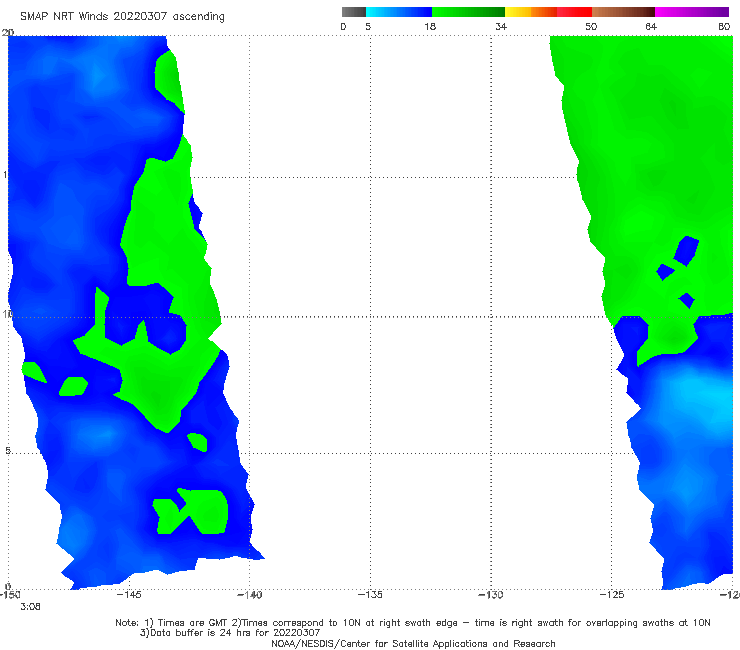
Task: Click the color bar label '64'
Action: pyautogui.click(x=651, y=26)
